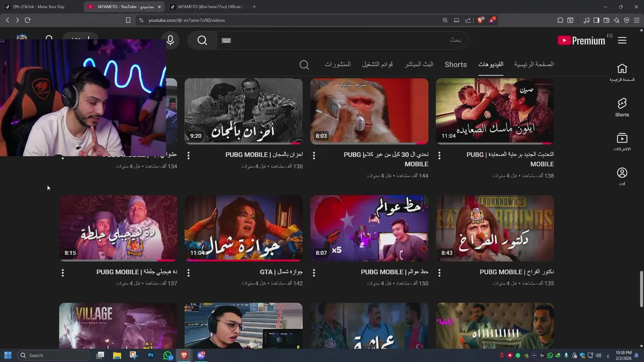The height and width of the screenshot is (362, 644).
Task: Open the احزان بالمجان 9:20 thumbnail
Action: pos(244,111)
